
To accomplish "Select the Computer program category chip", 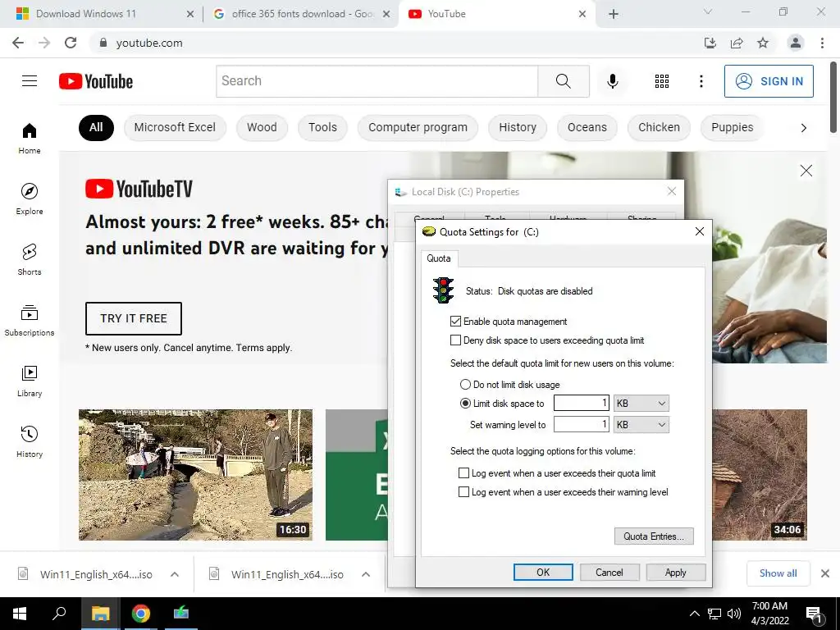I will click(x=418, y=127).
